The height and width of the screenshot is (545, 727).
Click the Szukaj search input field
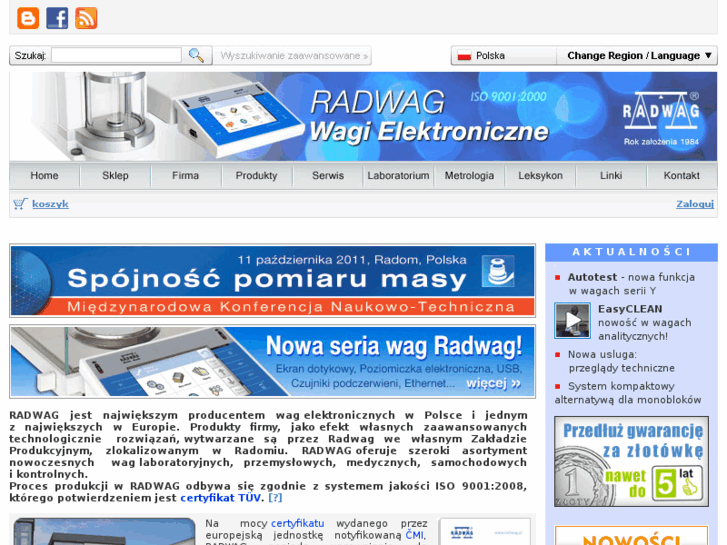click(116, 55)
